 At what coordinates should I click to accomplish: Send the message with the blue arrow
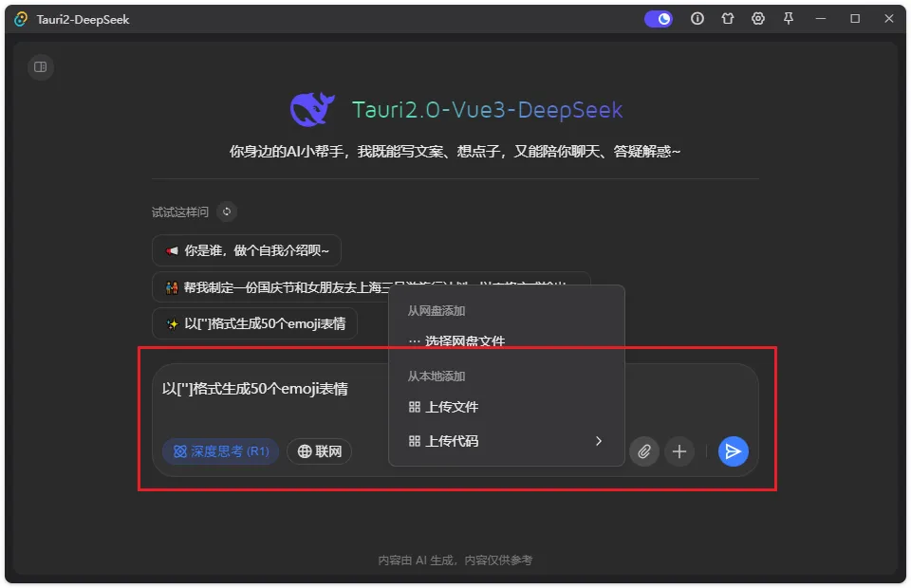[x=734, y=451]
